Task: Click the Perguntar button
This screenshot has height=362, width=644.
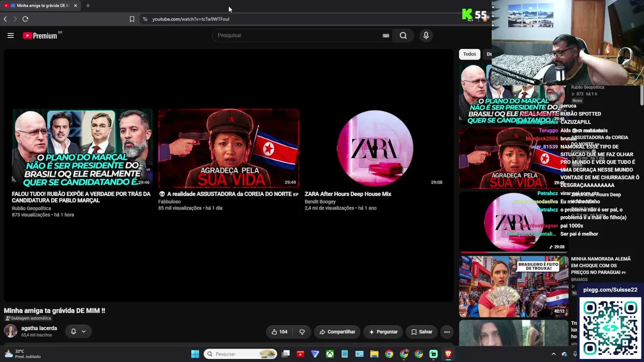Action: (383, 332)
